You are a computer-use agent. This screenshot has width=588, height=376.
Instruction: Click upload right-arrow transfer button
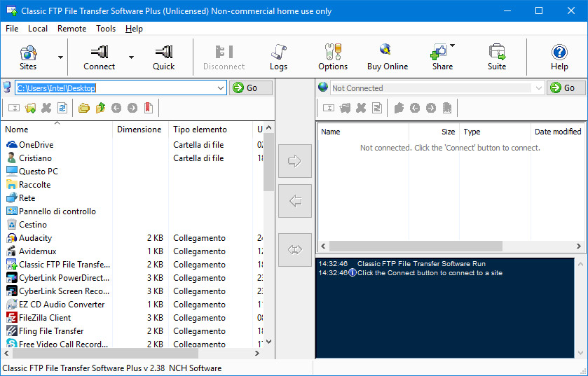tap(295, 161)
